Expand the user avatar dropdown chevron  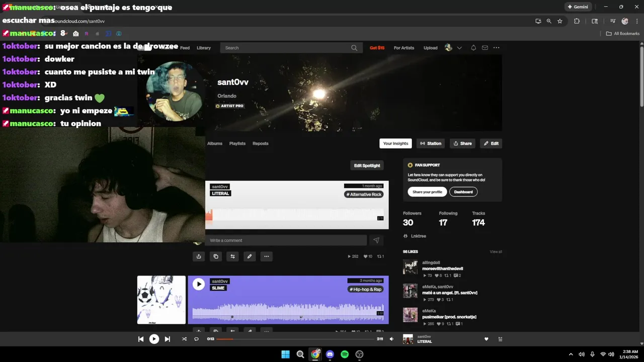[459, 48]
